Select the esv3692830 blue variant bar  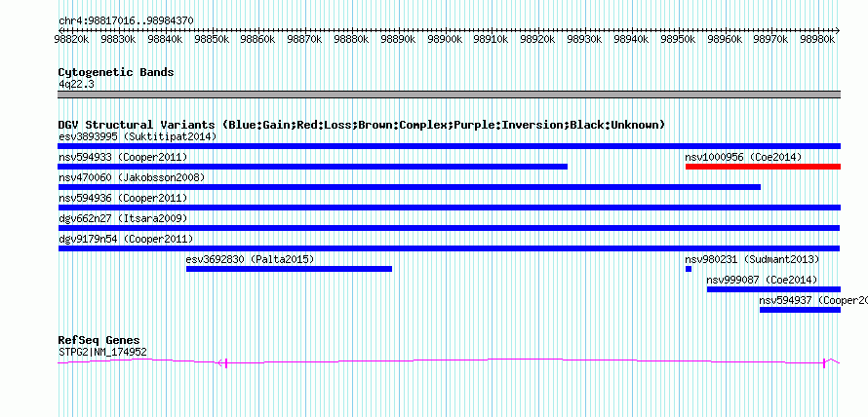(289, 269)
